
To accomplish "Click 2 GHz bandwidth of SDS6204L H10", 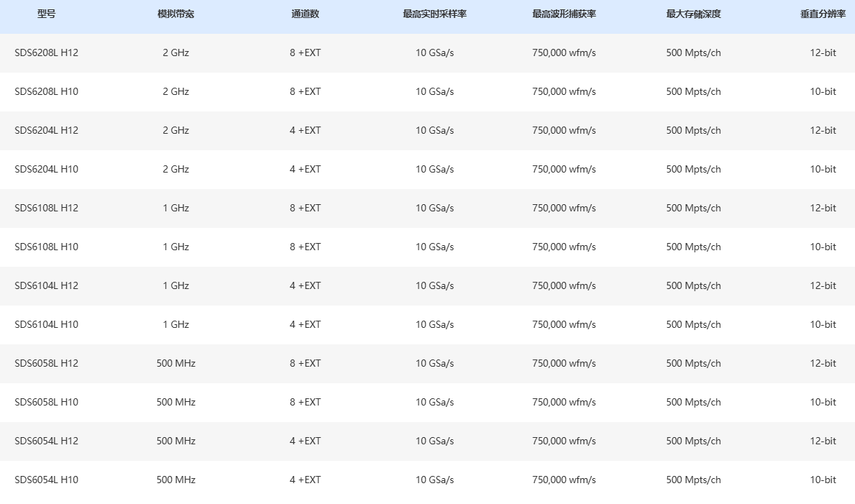I will [x=175, y=169].
